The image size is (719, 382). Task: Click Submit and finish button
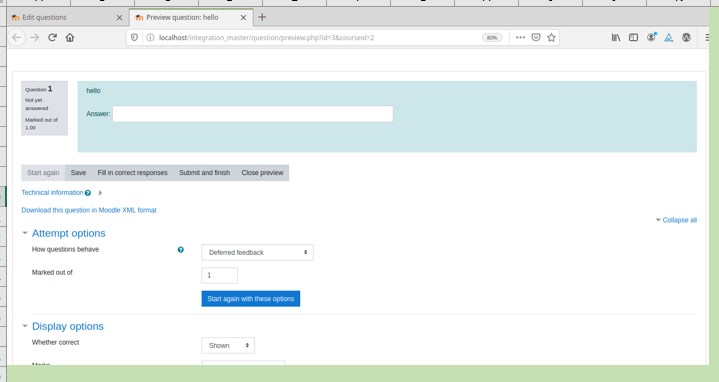click(x=205, y=173)
